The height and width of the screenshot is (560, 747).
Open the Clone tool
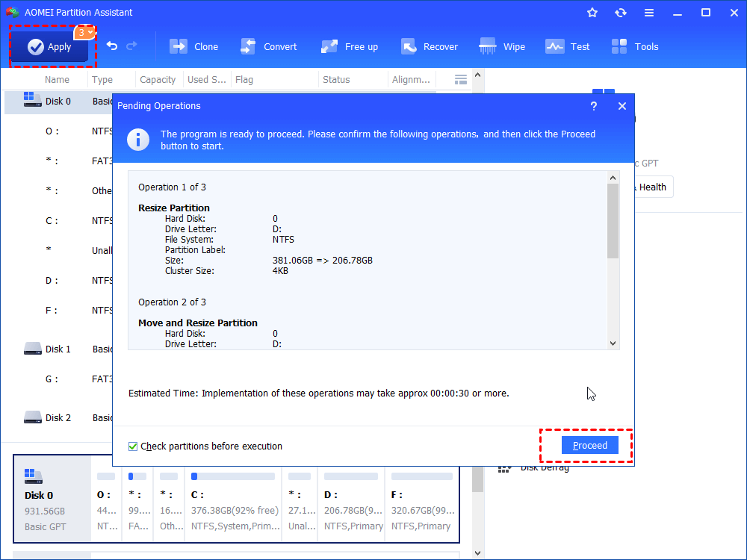click(194, 46)
